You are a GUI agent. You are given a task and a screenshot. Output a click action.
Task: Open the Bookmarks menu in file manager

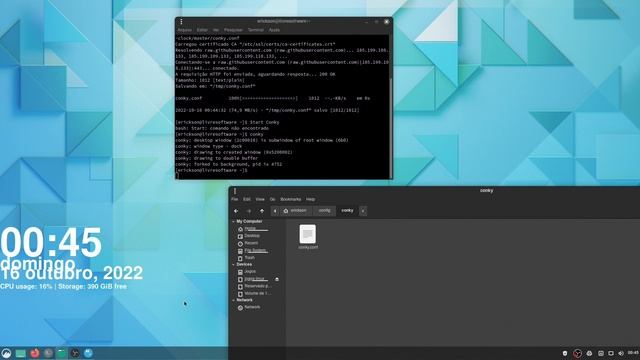[x=291, y=200]
